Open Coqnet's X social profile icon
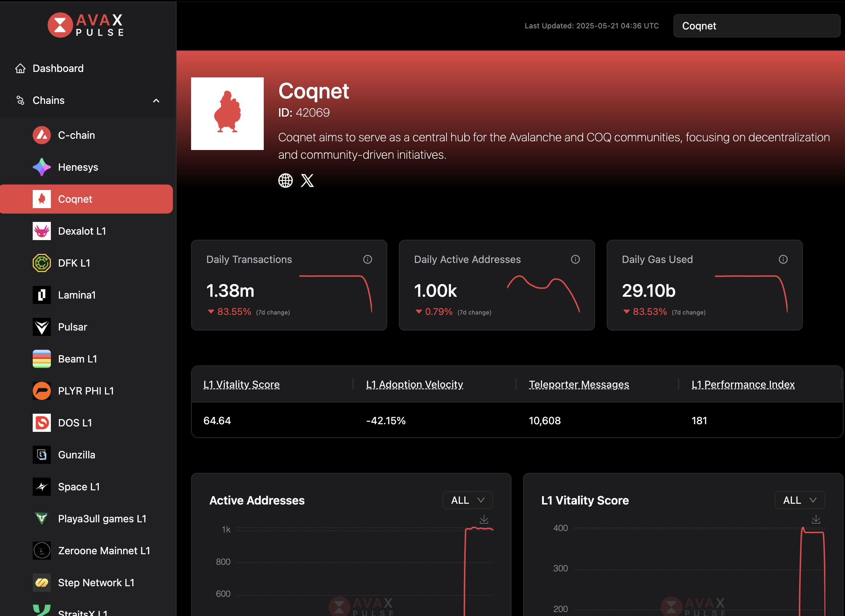The image size is (845, 616). pos(307,181)
